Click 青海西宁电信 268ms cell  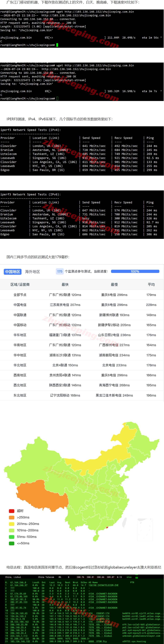[114, 385]
